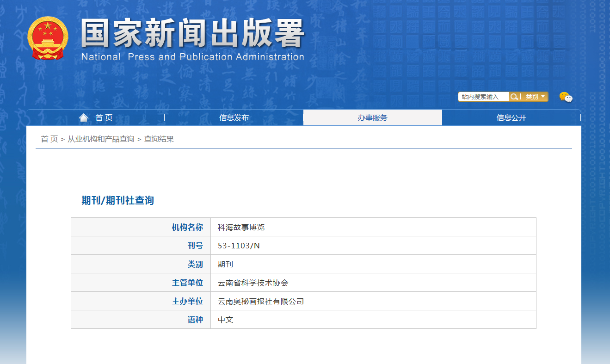The image size is (610, 364).
Task: Click the 期刊 link in the 类别 row
Action: pyautogui.click(x=225, y=264)
